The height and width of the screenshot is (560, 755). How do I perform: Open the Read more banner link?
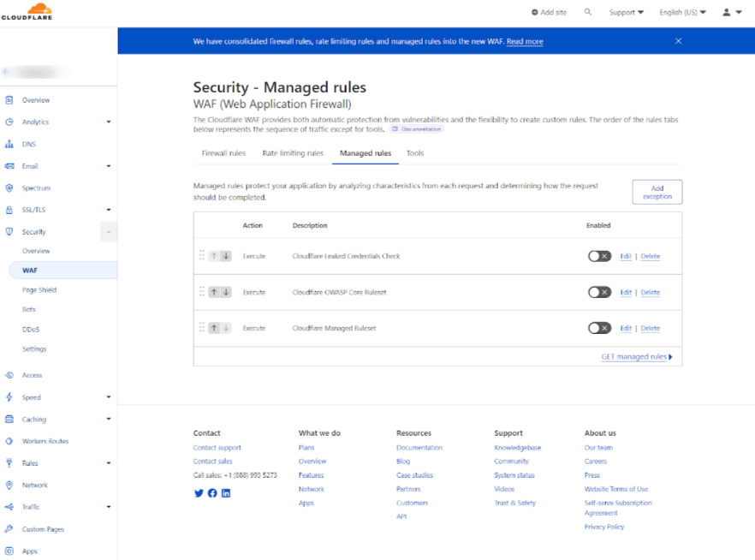coord(525,41)
